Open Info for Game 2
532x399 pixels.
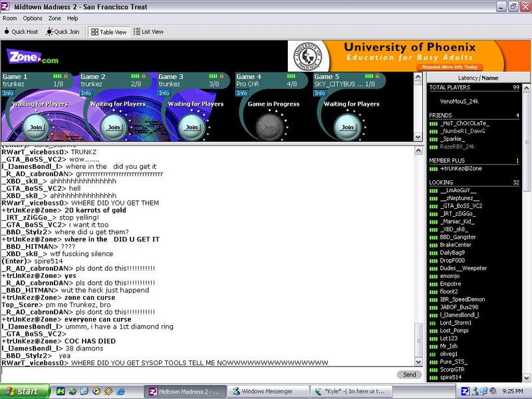pos(86,93)
